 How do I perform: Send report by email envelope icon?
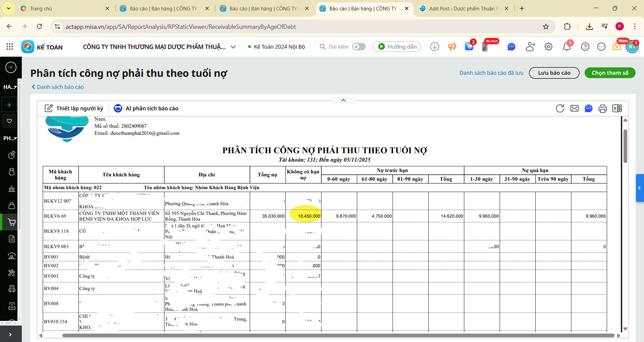click(575, 108)
